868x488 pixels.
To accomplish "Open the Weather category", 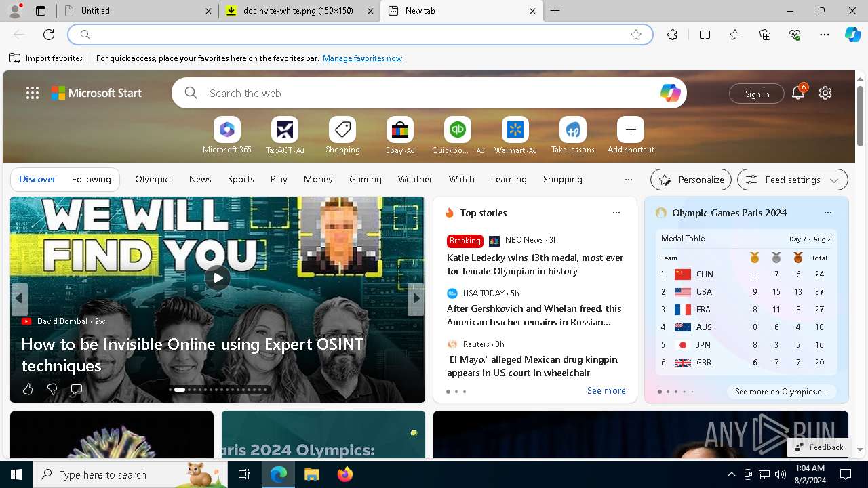I will [x=415, y=179].
